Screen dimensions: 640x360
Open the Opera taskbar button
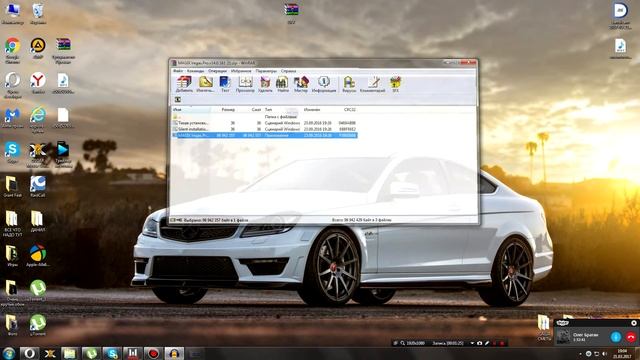tap(29, 353)
